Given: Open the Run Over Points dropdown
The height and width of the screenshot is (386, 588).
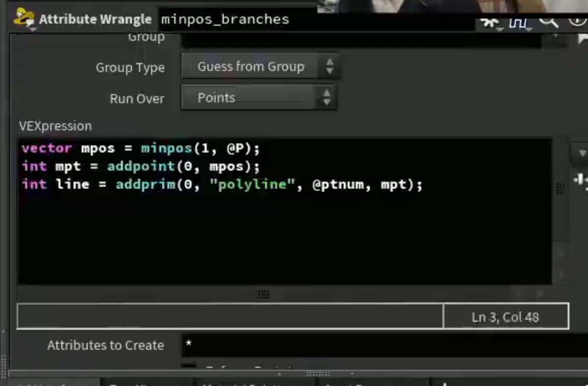Looking at the screenshot, I should (x=259, y=97).
